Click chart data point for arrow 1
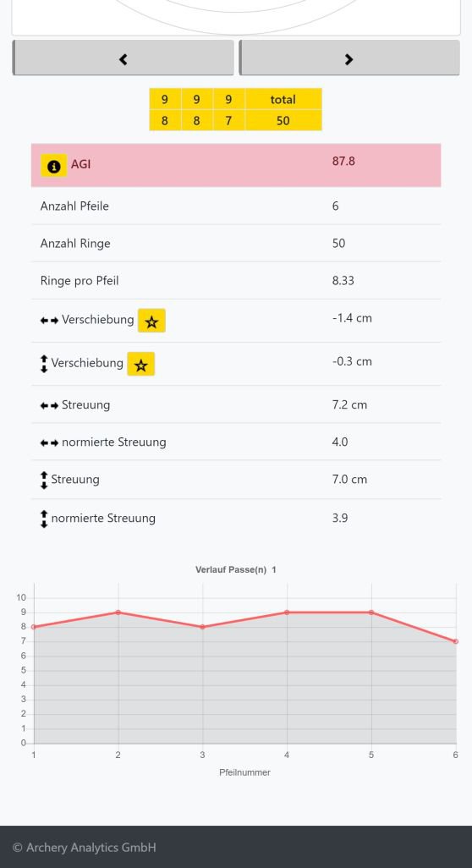 pos(34,627)
